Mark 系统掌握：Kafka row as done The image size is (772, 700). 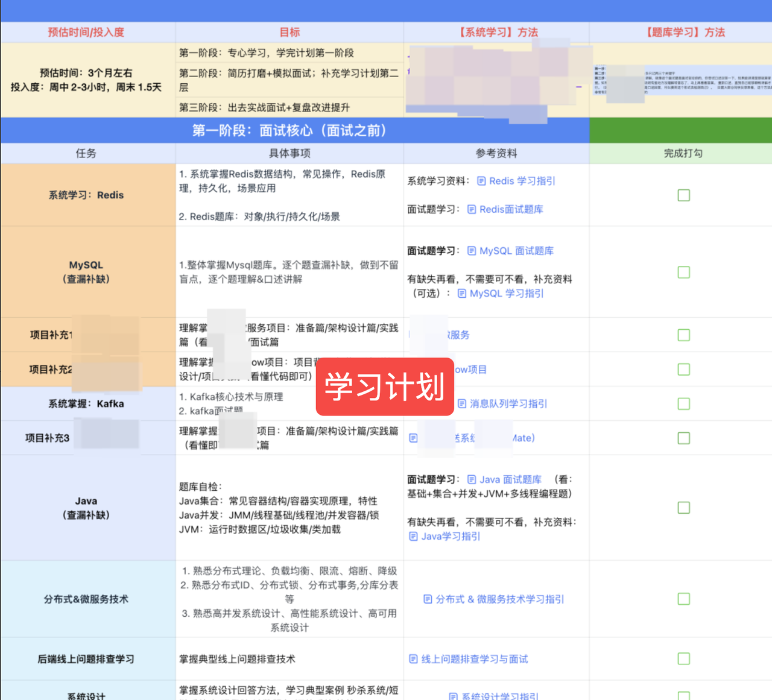[x=683, y=404]
